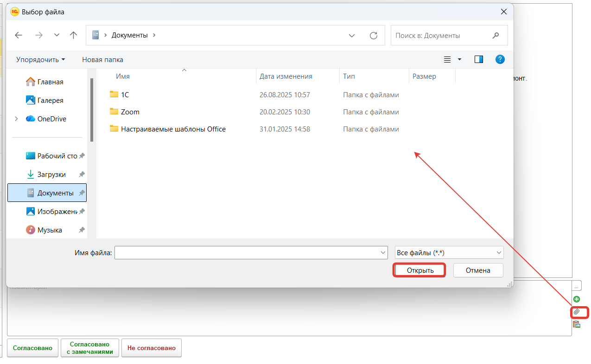Click Новая папка in the toolbar
The height and width of the screenshot is (364, 591).
pyautogui.click(x=102, y=60)
